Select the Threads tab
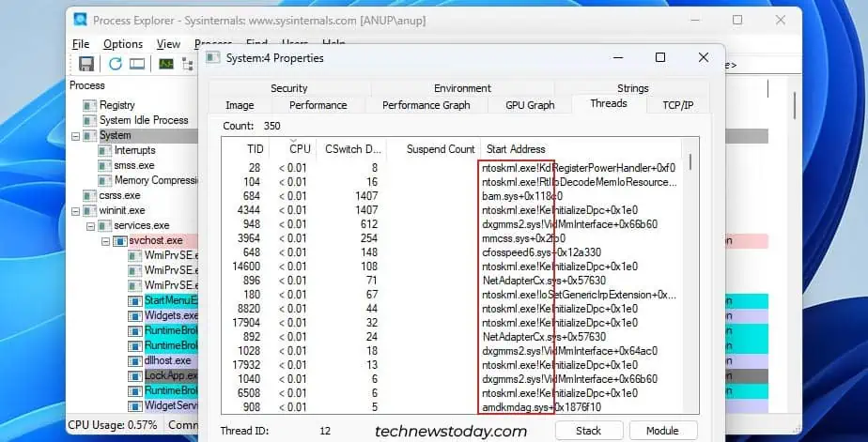Screen dimensions: 868x442 [x=609, y=103]
